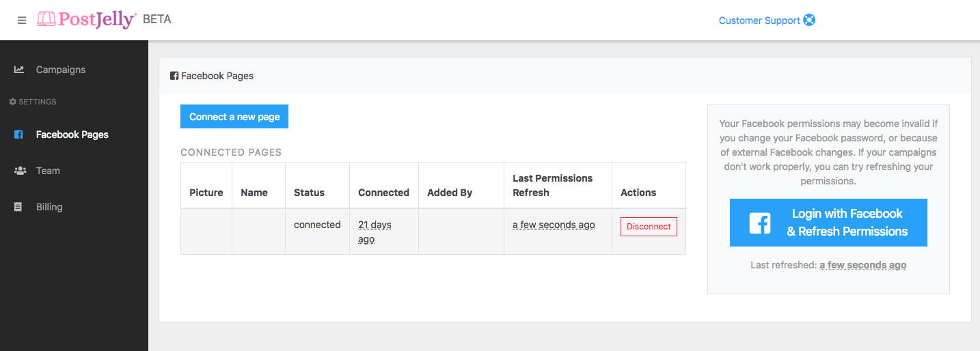Click the Customer Support lifebuoy icon
The width and height of the screenshot is (980, 351).
809,20
